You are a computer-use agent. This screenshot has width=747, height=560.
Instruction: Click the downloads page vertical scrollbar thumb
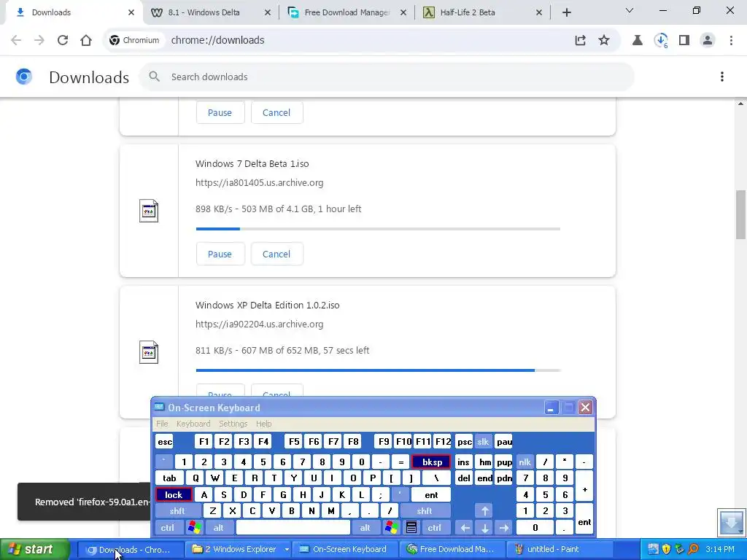tap(740, 214)
